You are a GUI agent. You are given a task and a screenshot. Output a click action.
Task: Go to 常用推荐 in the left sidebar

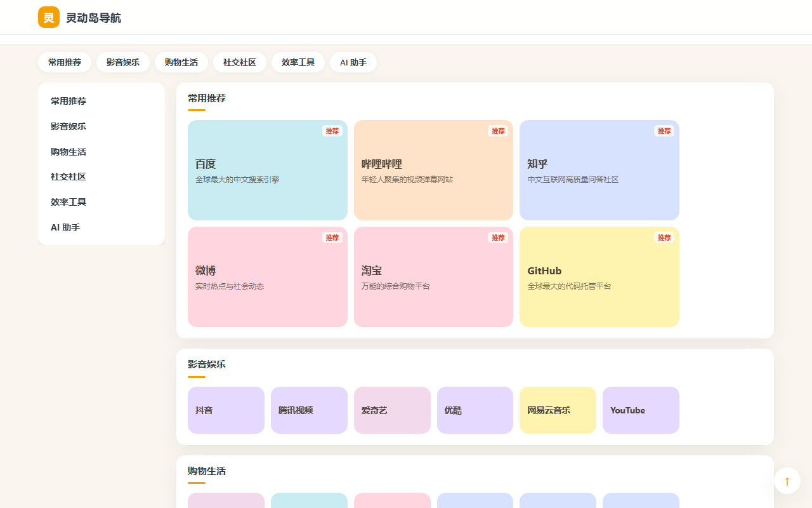pos(101,101)
